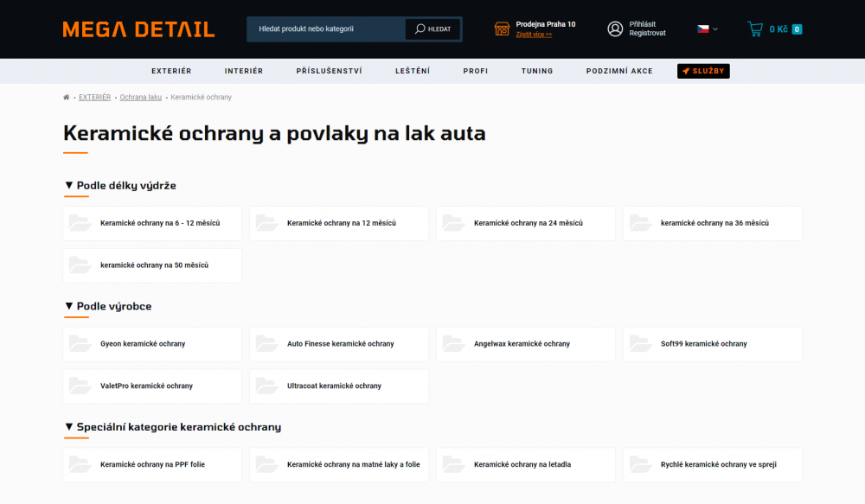
Task: Click folder icon for Keramické ochrany na 12 měsíců
Action: pos(267,223)
